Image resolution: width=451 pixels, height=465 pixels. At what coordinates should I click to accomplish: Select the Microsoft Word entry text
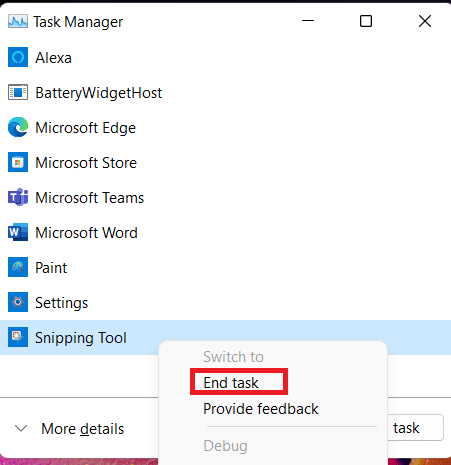(x=87, y=233)
